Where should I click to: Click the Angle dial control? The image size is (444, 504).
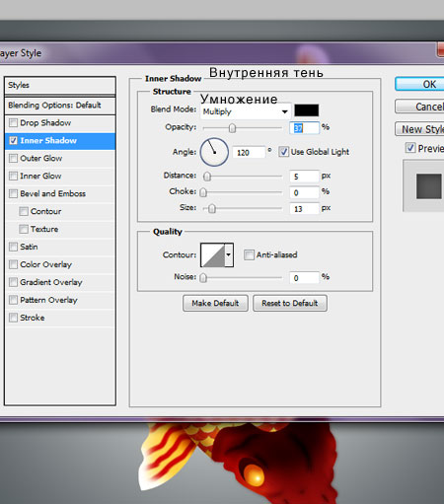coord(214,152)
